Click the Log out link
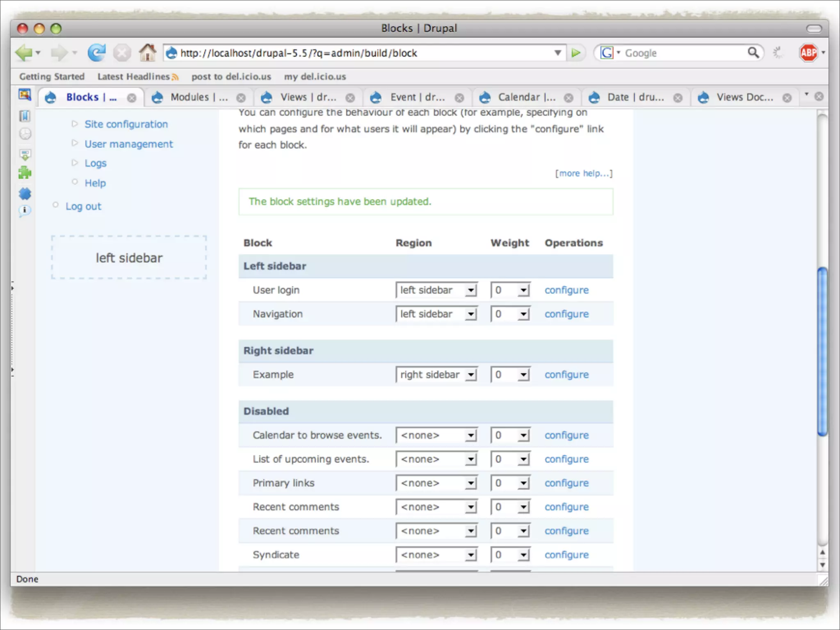Screen dimensions: 840x630 [83, 206]
